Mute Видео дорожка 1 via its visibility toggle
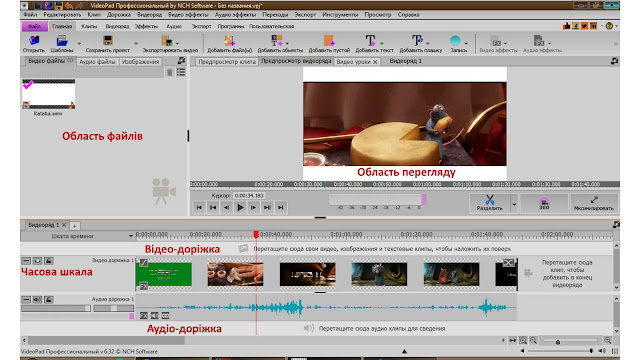This screenshot has width=640, height=360. coord(37,260)
